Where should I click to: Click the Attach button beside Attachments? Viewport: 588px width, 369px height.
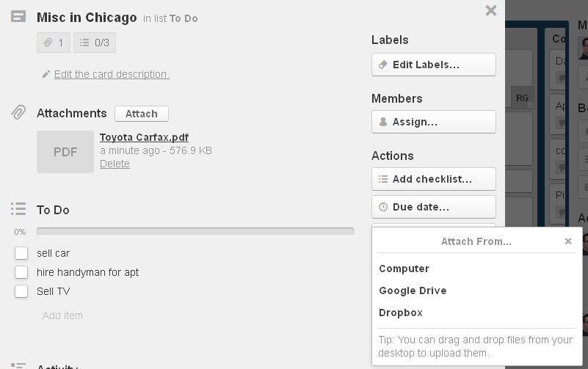click(x=142, y=114)
